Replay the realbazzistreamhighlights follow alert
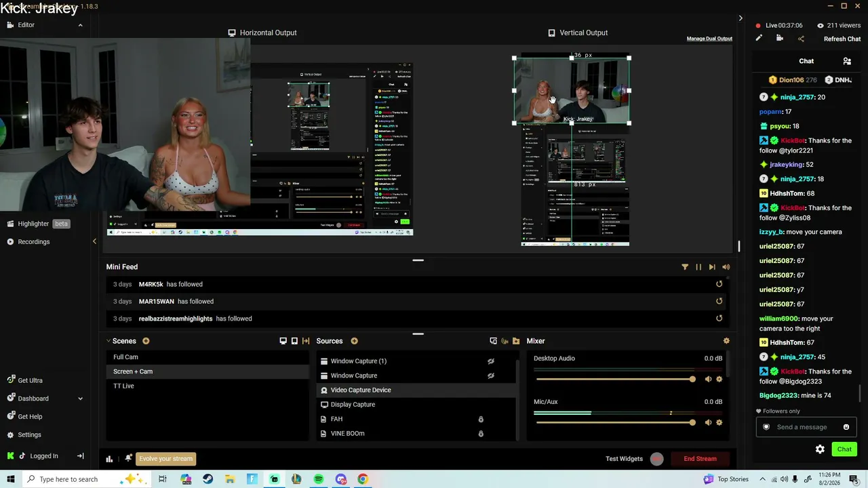 tap(719, 319)
